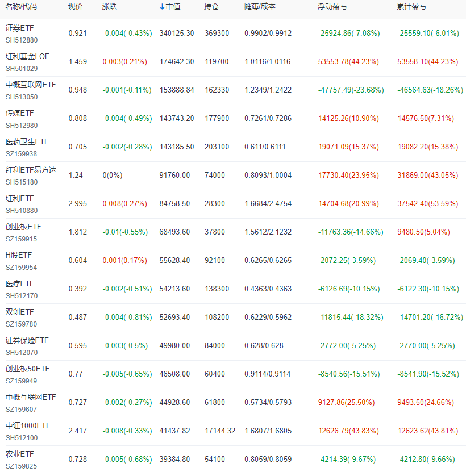The image size is (466, 476).
Task: Click cumulative loss -25559.10(-6.01%)
Action: (428, 33)
